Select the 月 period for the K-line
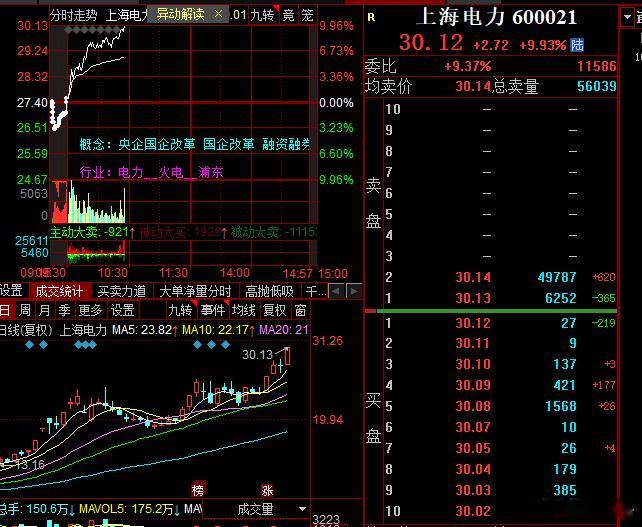The width and height of the screenshot is (642, 527). coord(44,310)
